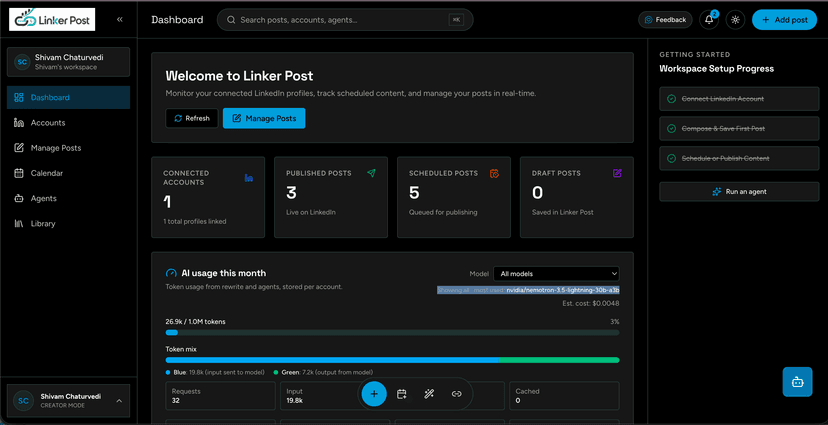Click the Feedback button's chat icon
Screen dimensions: 828x425
point(649,20)
